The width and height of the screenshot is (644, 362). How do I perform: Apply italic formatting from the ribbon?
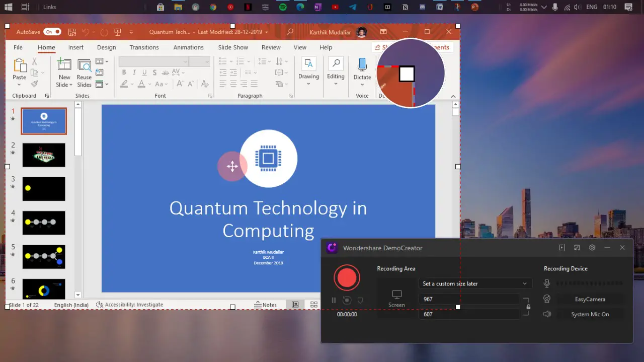(133, 72)
